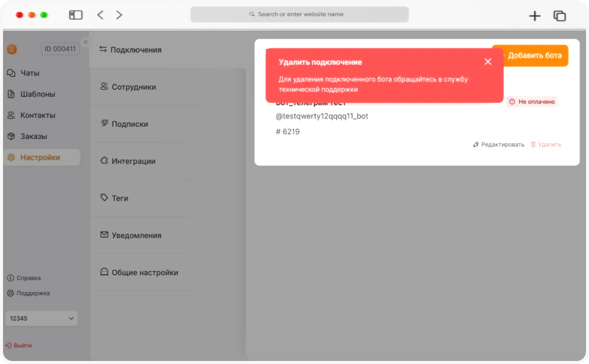Click the Справка info icon
The width and height of the screenshot is (589, 364).
pyautogui.click(x=11, y=278)
